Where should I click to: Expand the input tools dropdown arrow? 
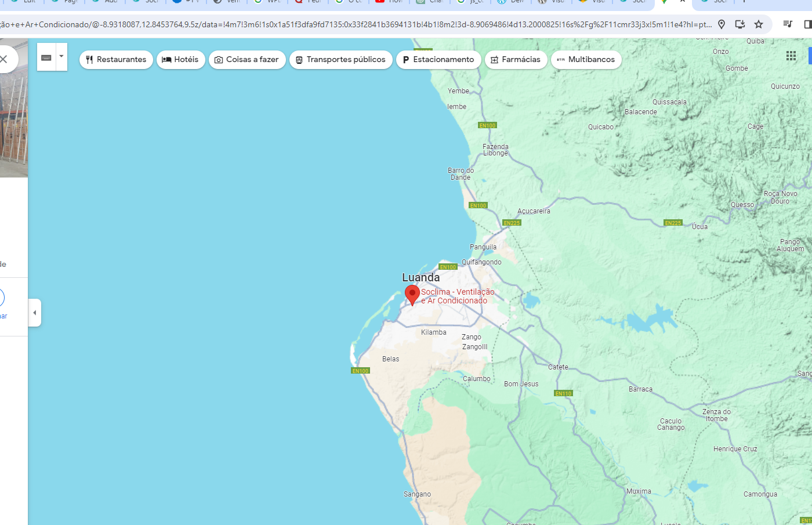point(61,57)
